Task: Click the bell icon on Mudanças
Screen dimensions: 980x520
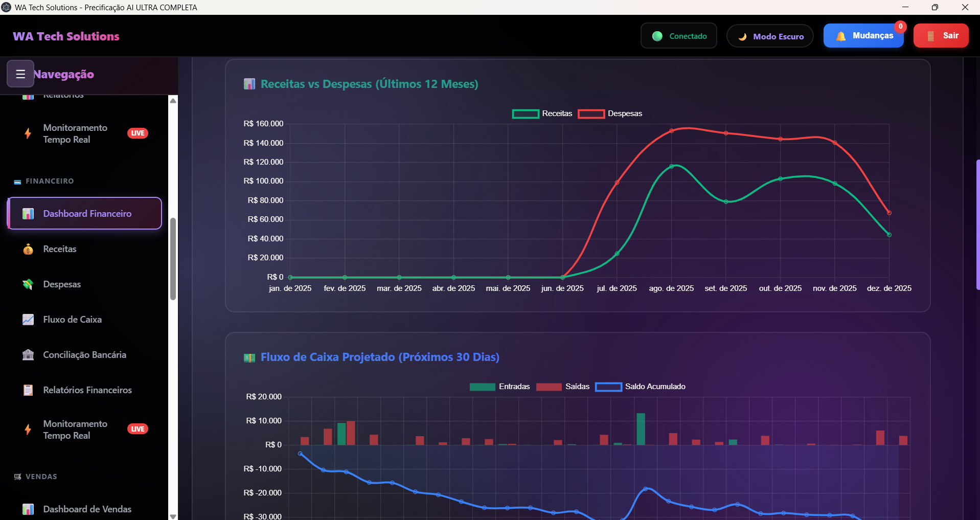Action: pos(840,36)
